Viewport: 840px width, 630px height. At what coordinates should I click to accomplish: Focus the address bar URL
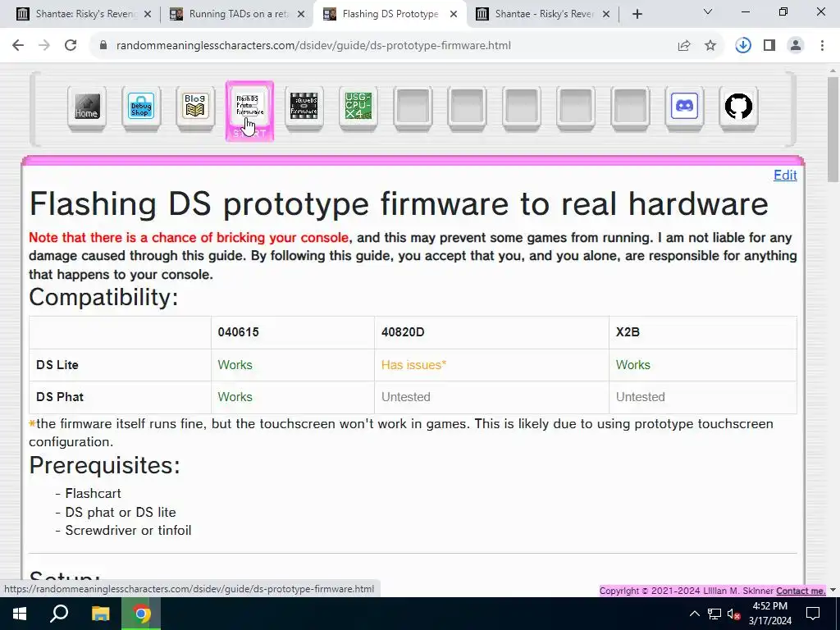[313, 46]
